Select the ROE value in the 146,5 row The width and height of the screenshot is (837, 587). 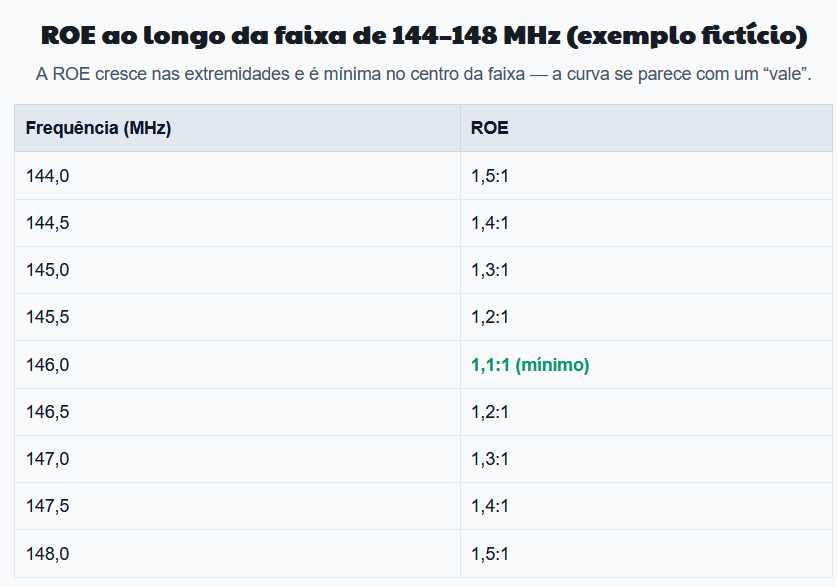(490, 412)
